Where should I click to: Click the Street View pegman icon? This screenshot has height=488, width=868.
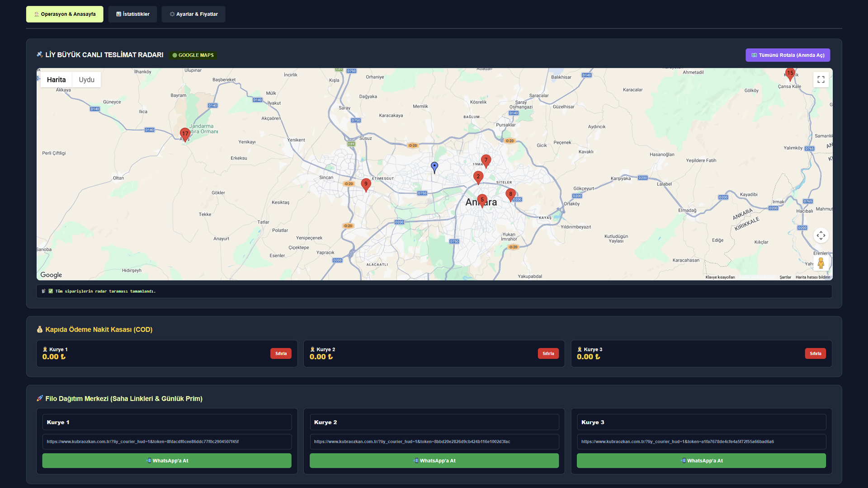pyautogui.click(x=821, y=263)
